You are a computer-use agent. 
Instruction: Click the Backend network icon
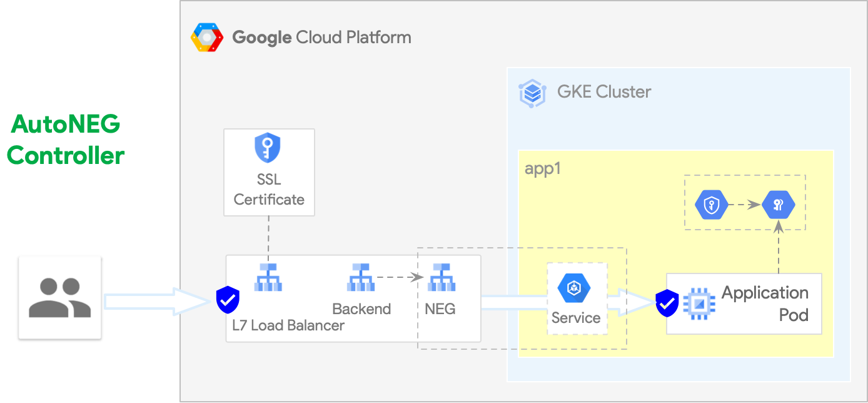(361, 277)
